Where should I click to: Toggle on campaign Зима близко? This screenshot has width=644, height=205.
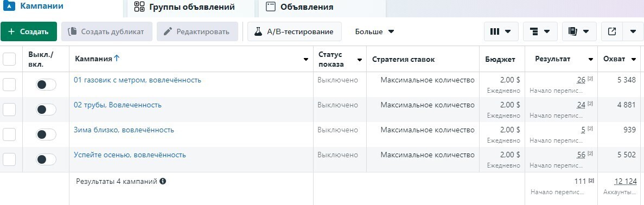[46, 134]
